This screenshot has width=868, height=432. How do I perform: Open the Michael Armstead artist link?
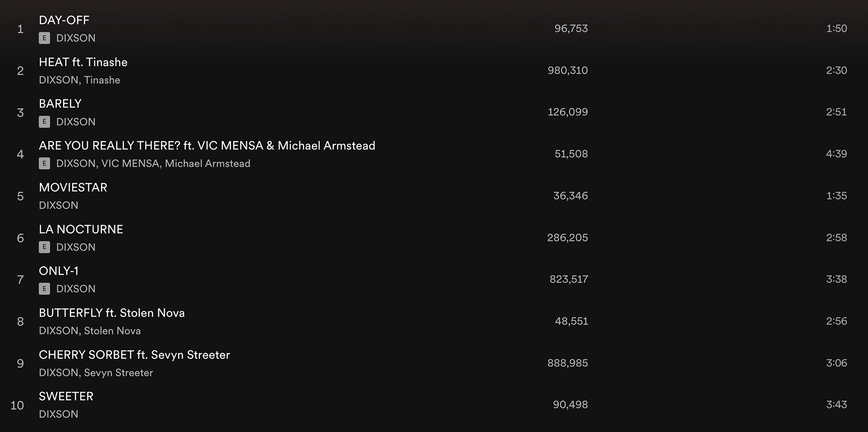tap(208, 163)
